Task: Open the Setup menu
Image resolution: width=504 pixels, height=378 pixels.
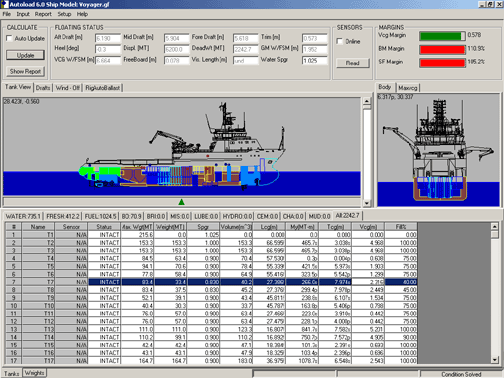Action: point(64,14)
